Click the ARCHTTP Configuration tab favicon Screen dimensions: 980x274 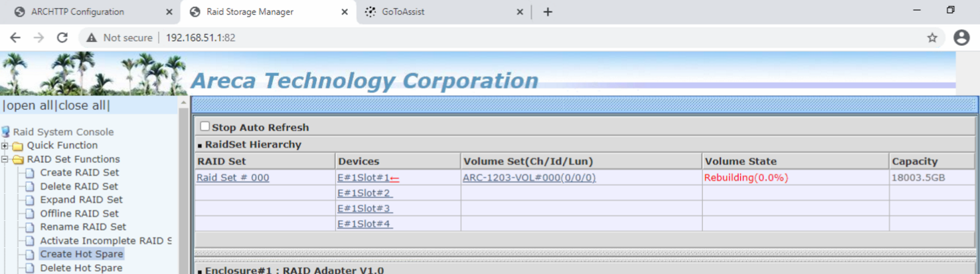[x=20, y=12]
